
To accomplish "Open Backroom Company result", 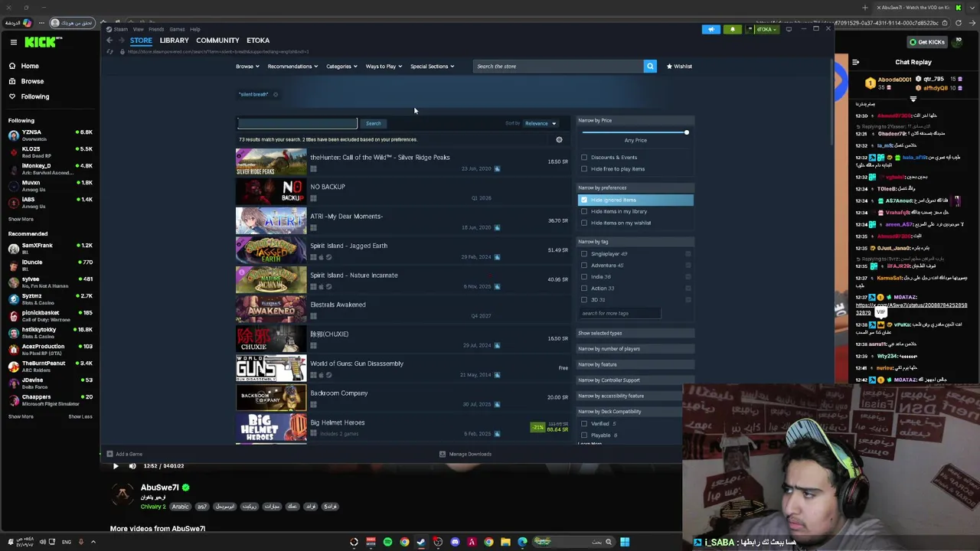I will click(403, 398).
